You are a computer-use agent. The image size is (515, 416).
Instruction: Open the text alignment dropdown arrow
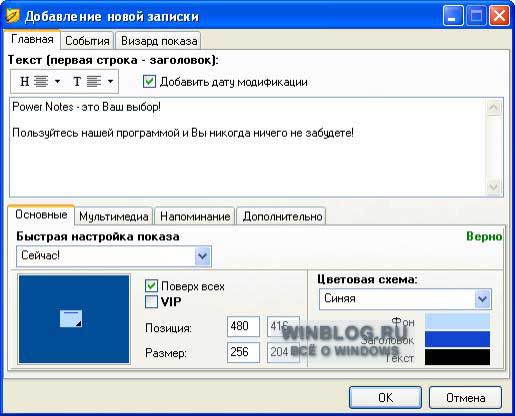click(111, 81)
